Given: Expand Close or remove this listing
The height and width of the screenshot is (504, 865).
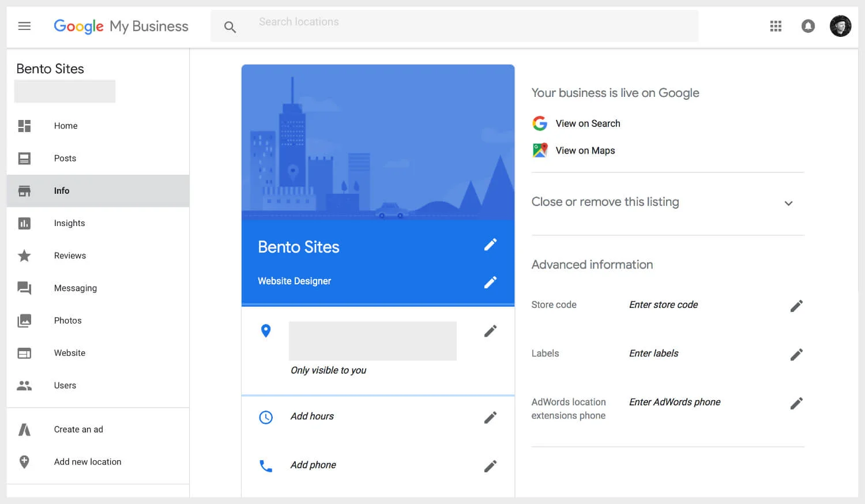Looking at the screenshot, I should 788,203.
